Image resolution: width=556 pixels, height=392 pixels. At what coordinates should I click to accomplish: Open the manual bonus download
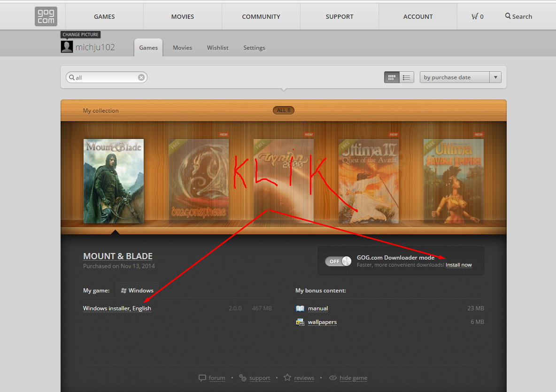[318, 308]
